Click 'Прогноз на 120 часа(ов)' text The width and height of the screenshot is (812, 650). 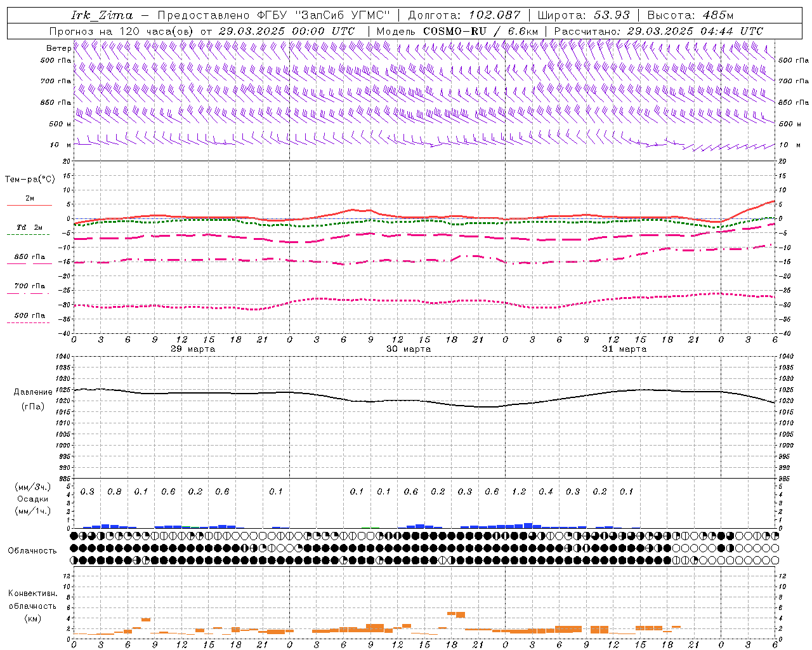tap(122, 31)
